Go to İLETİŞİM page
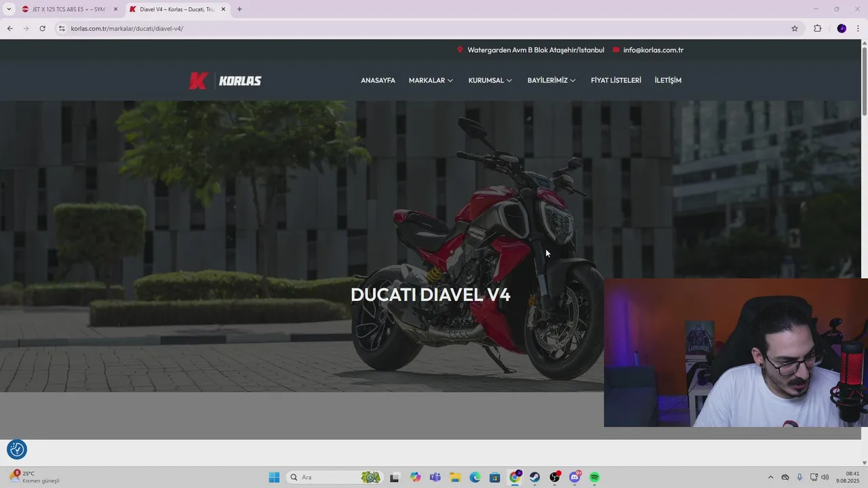This screenshot has height=488, width=868. coord(668,80)
